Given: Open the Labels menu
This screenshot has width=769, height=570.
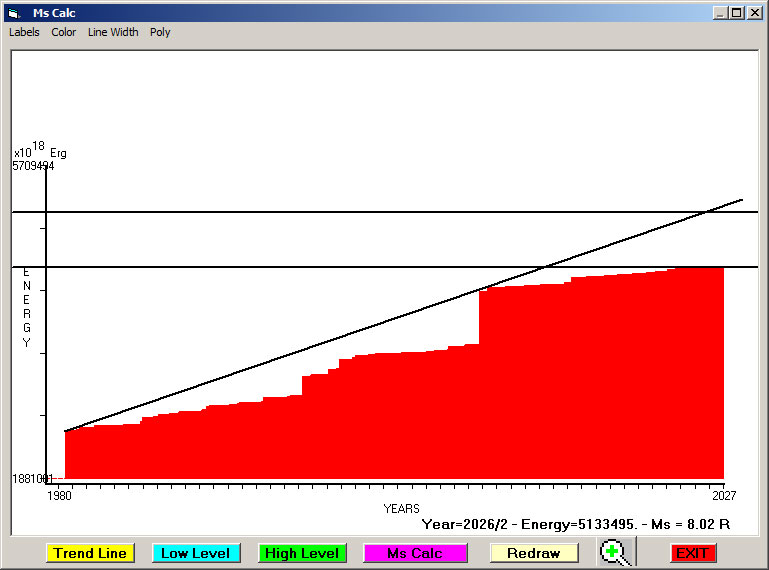Looking at the screenshot, I should [24, 32].
